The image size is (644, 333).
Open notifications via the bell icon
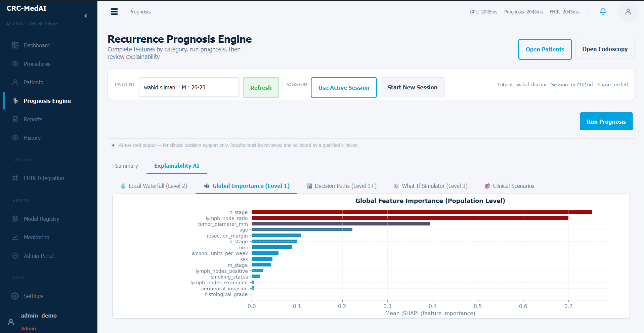pyautogui.click(x=603, y=11)
